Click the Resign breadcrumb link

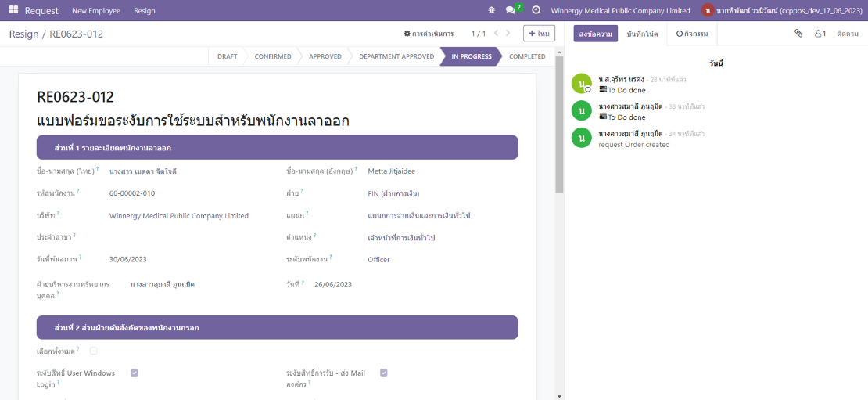tap(24, 34)
